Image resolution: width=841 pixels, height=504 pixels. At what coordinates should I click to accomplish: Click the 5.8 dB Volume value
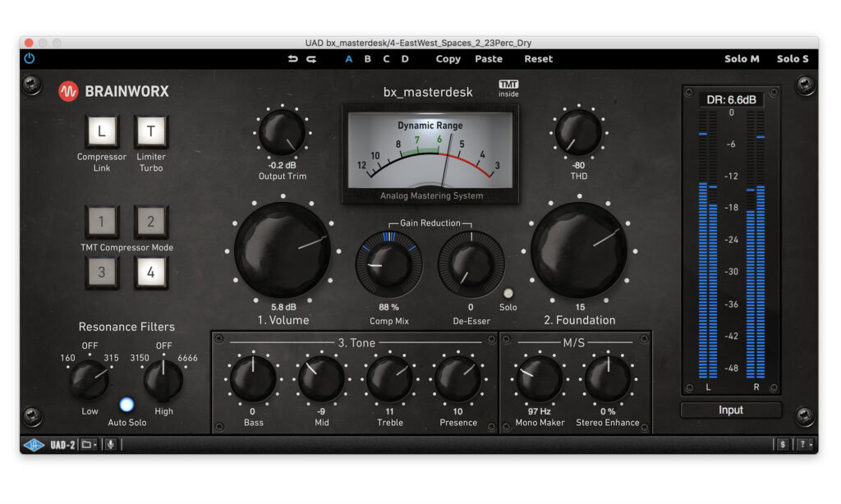point(283,307)
